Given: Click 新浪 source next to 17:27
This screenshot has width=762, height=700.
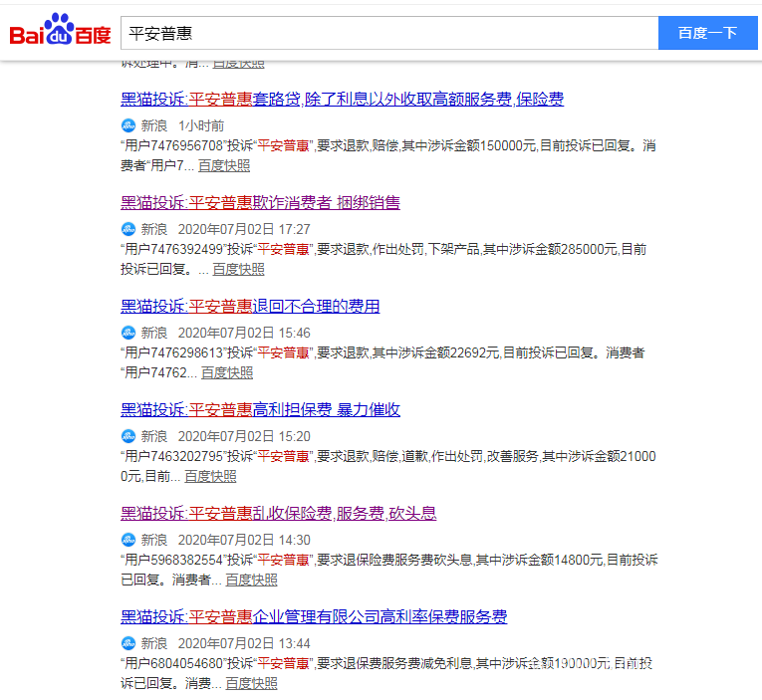Looking at the screenshot, I should [x=154, y=229].
